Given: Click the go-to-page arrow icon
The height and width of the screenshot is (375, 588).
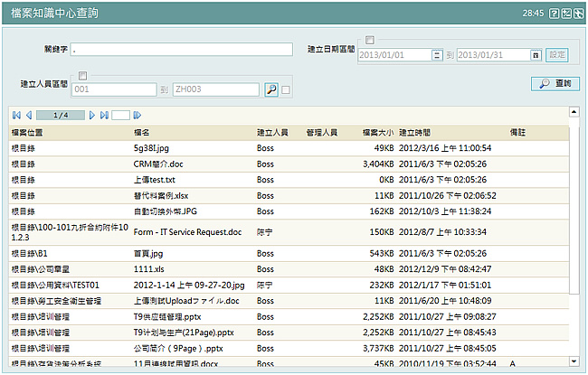Looking at the screenshot, I should click(137, 116).
